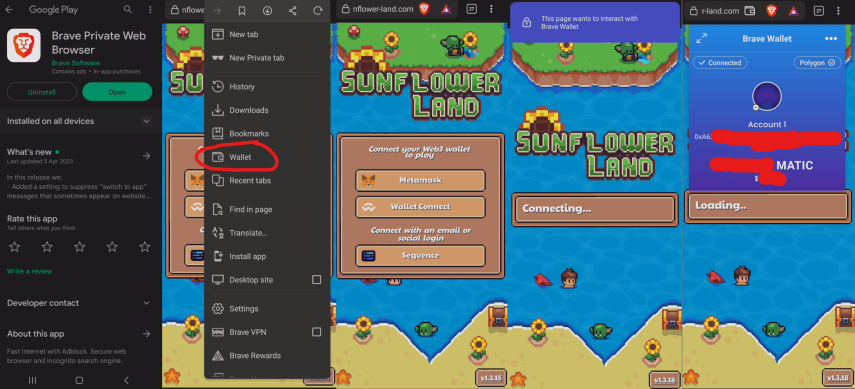The width and height of the screenshot is (855, 389).
Task: Connect with the labeled Metamask button
Action: [x=420, y=180]
